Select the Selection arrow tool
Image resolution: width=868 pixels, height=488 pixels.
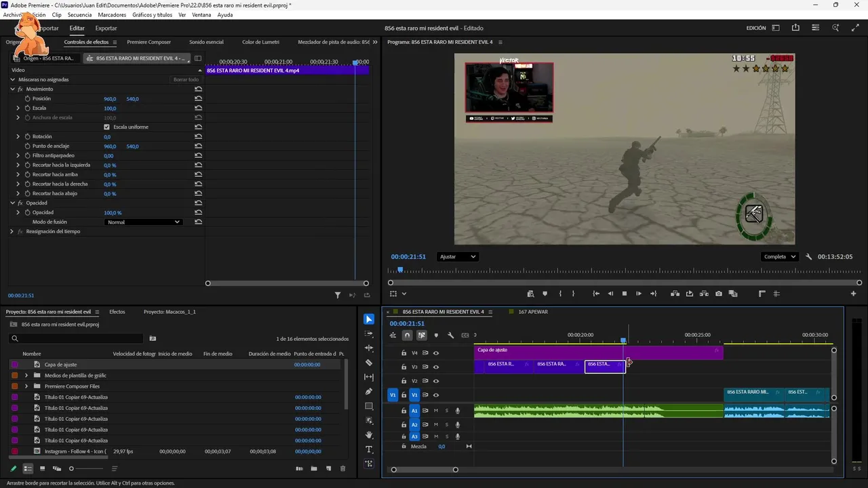tap(369, 319)
